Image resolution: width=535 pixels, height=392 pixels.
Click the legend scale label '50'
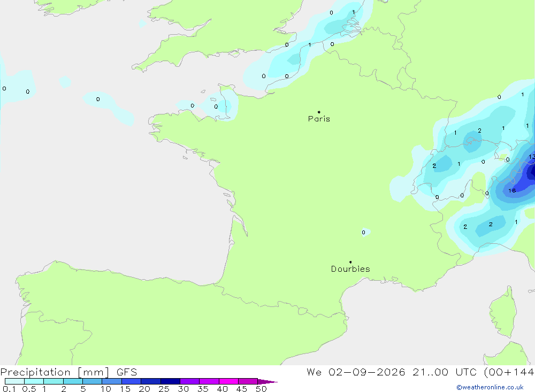pos(261,389)
